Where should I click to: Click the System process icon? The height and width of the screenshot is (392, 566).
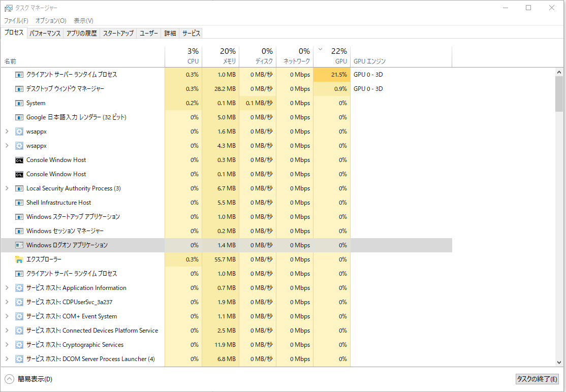pyautogui.click(x=19, y=103)
